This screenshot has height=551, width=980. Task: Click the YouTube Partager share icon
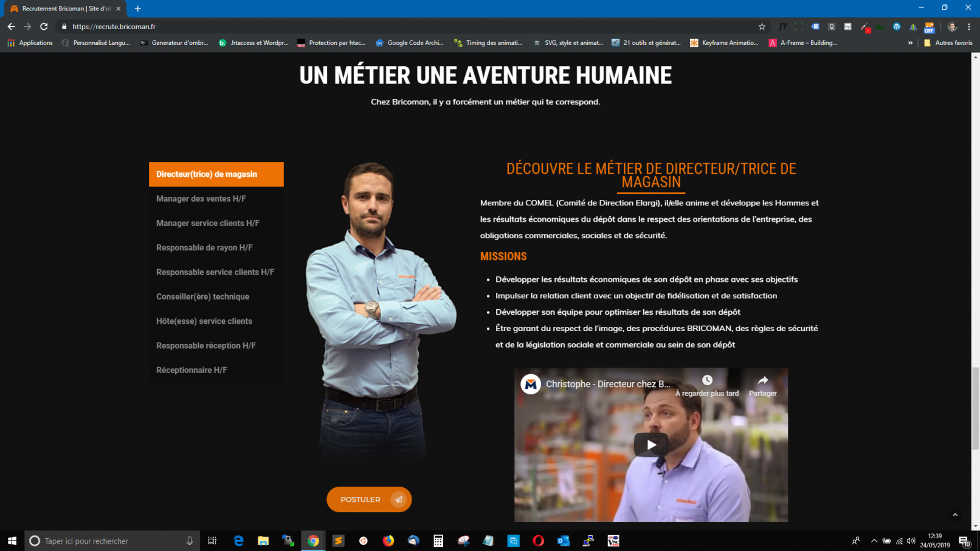(762, 381)
